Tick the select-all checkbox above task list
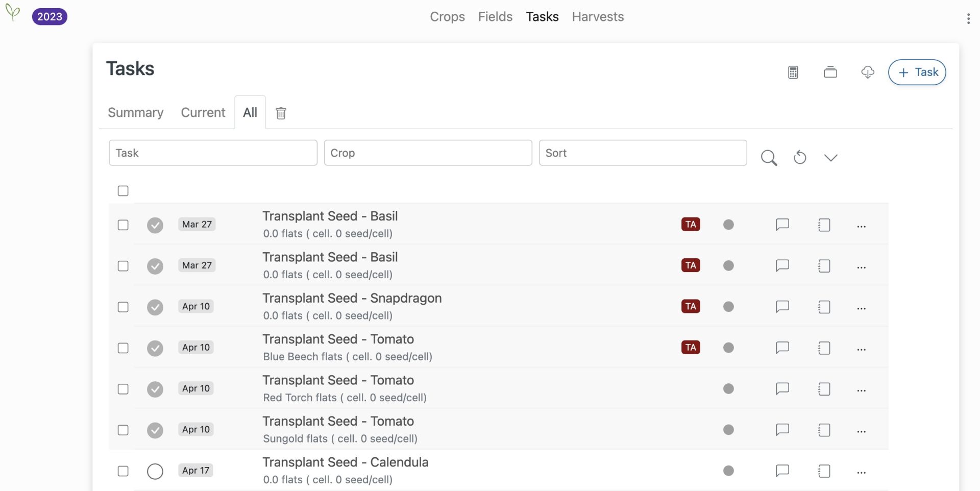The image size is (980, 491). (123, 191)
